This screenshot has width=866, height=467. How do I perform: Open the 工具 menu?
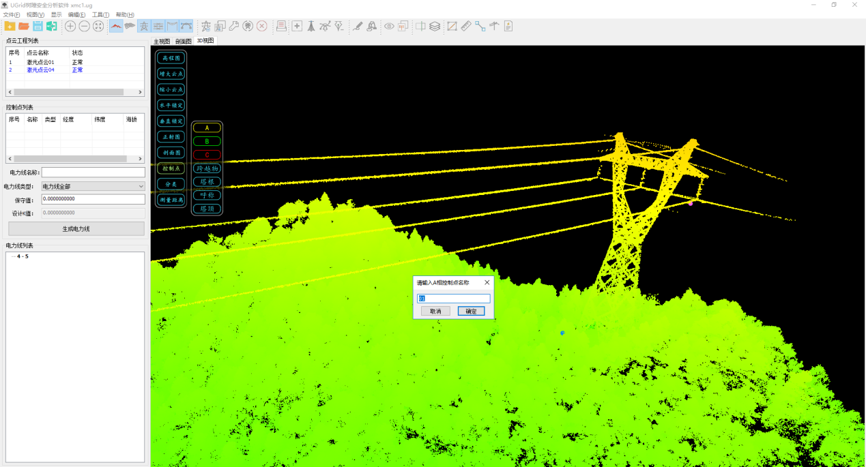tap(100, 15)
